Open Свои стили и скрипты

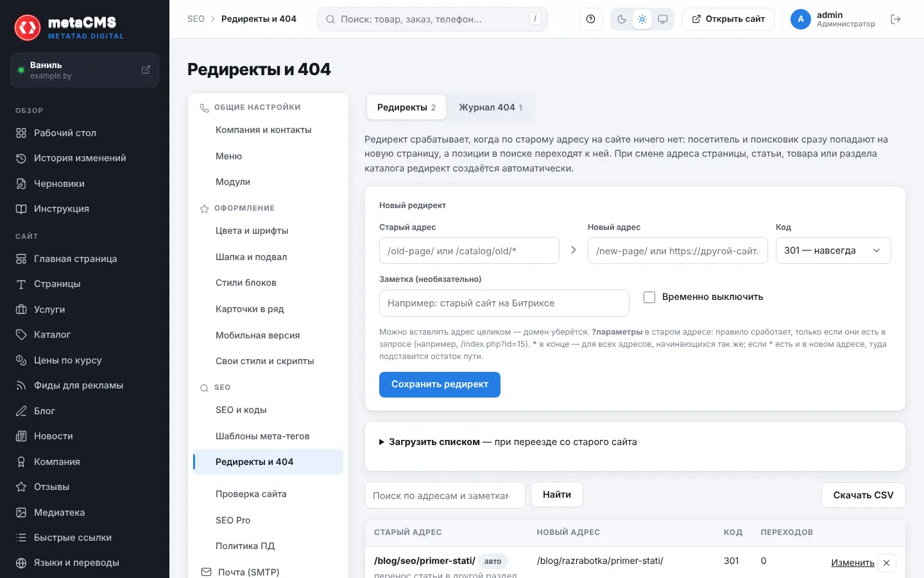click(x=268, y=361)
